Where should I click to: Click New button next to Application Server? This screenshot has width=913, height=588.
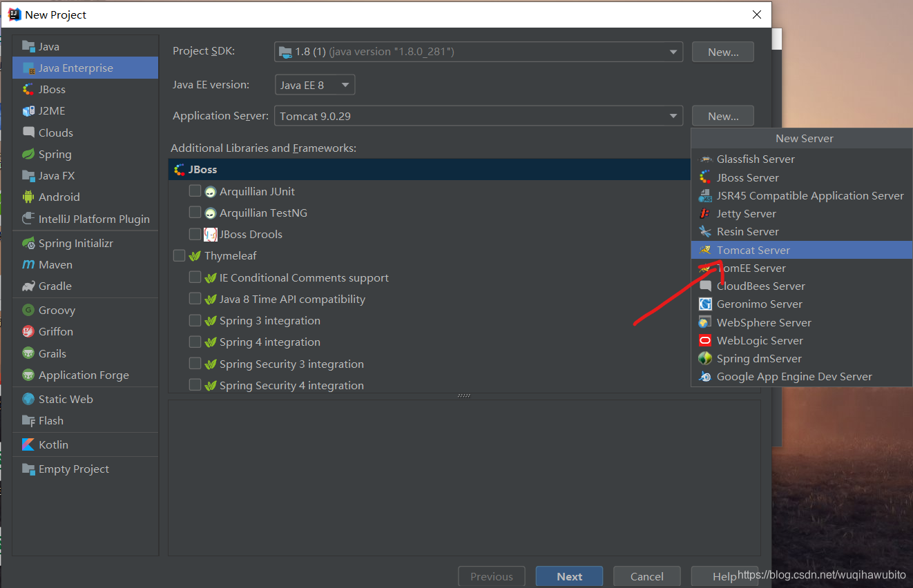pyautogui.click(x=722, y=116)
